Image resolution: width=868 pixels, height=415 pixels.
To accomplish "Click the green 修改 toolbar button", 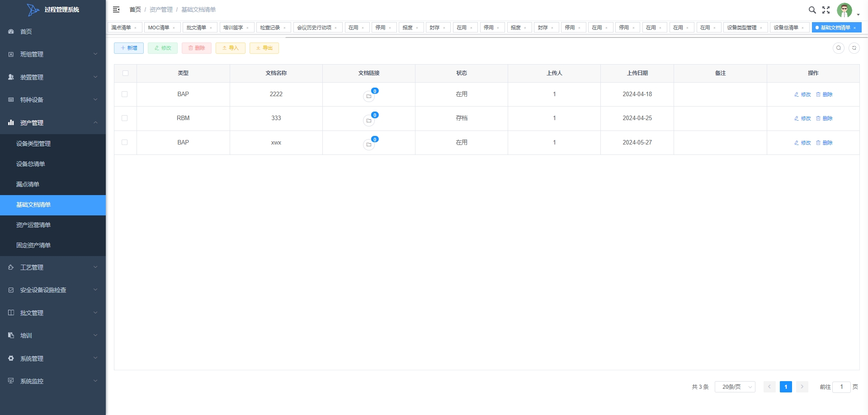I will pos(163,48).
